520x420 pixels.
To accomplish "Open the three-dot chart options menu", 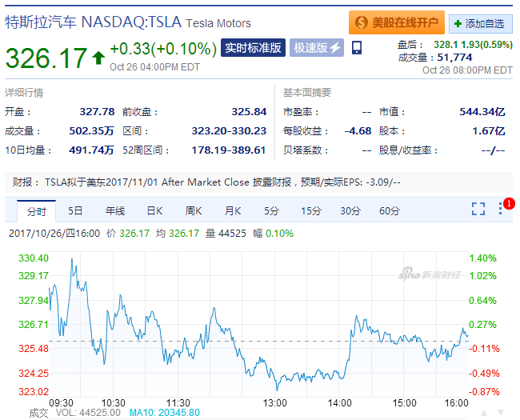I will click(x=501, y=209).
